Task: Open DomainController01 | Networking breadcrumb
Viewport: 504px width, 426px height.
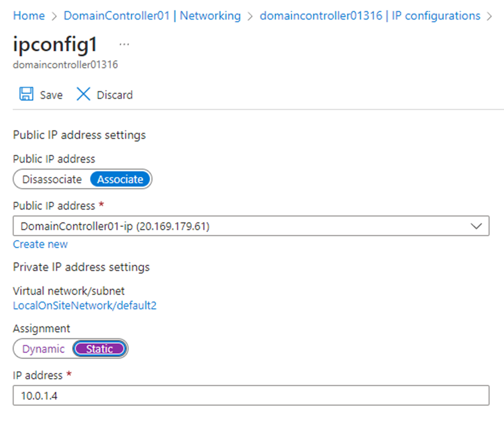Action: pos(152,16)
